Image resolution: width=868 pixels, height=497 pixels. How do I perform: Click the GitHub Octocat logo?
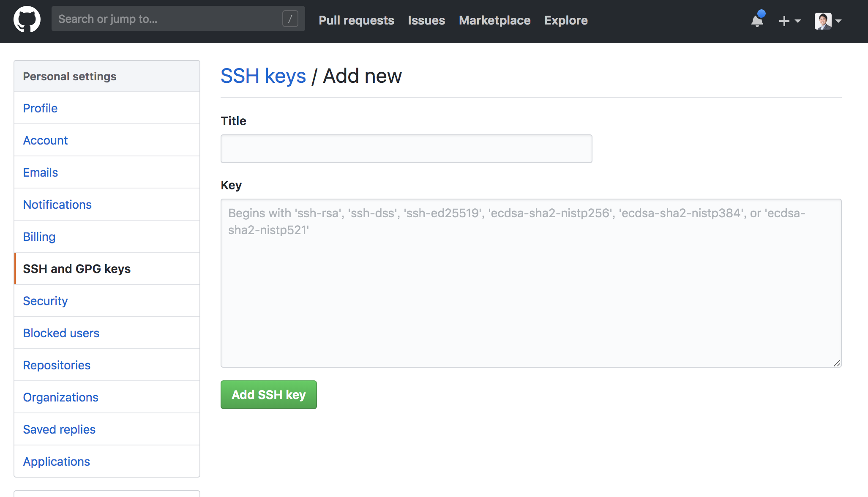pos(27,19)
